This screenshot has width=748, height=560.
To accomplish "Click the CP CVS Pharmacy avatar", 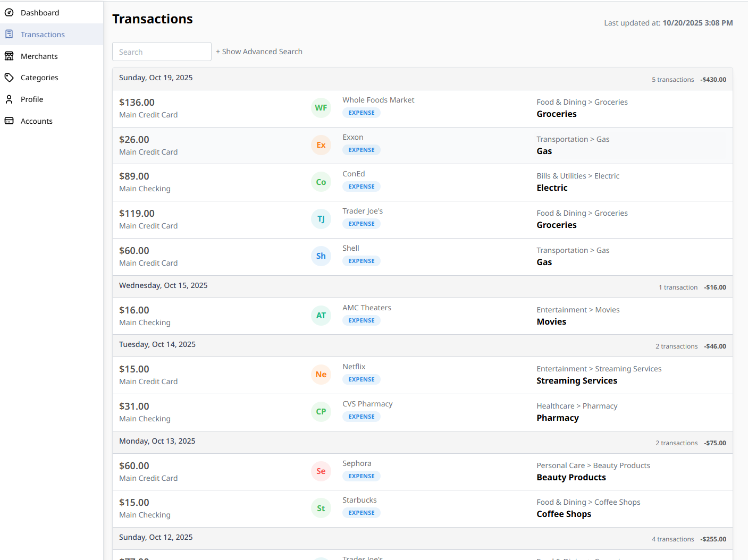I will (x=321, y=412).
